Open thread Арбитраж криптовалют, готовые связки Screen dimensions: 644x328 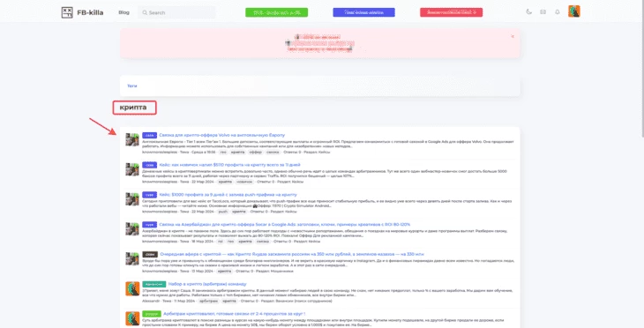point(234,314)
